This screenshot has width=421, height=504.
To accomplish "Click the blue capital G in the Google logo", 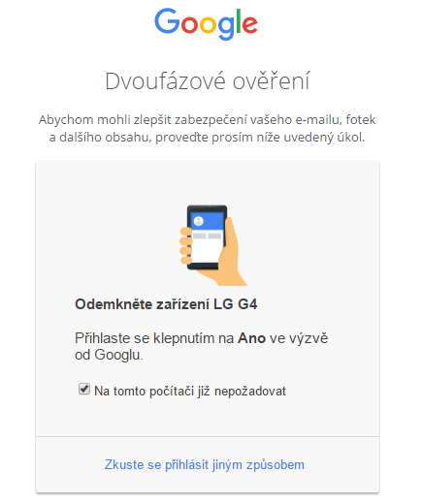I will (167, 21).
